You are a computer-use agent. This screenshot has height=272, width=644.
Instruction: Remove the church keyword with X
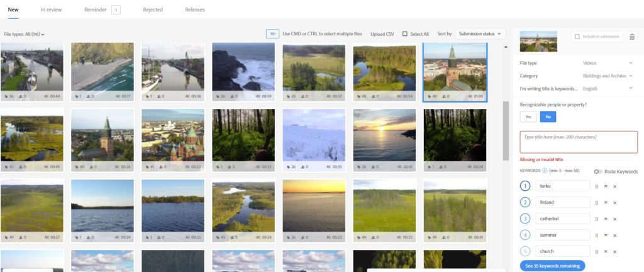(615, 252)
